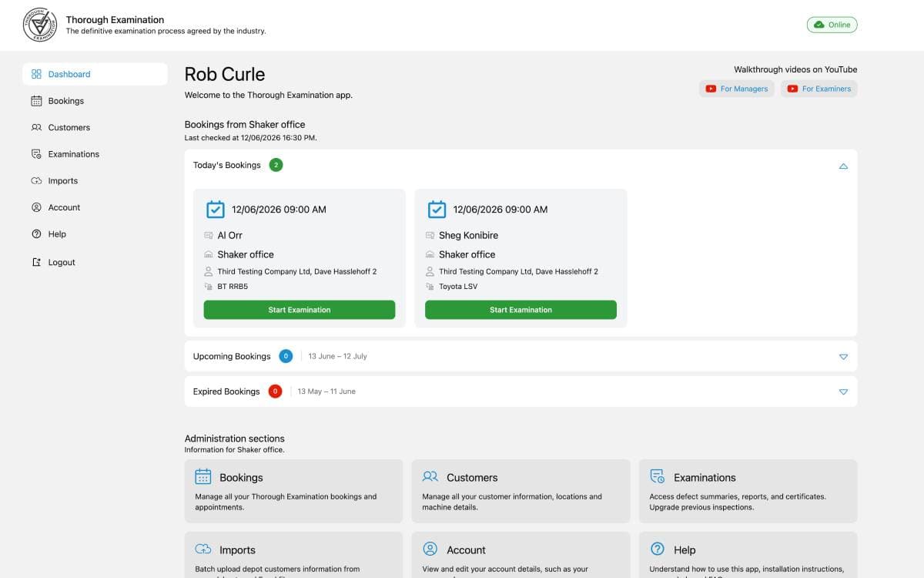Start Examination for Sheg Konibire booking

(521, 310)
